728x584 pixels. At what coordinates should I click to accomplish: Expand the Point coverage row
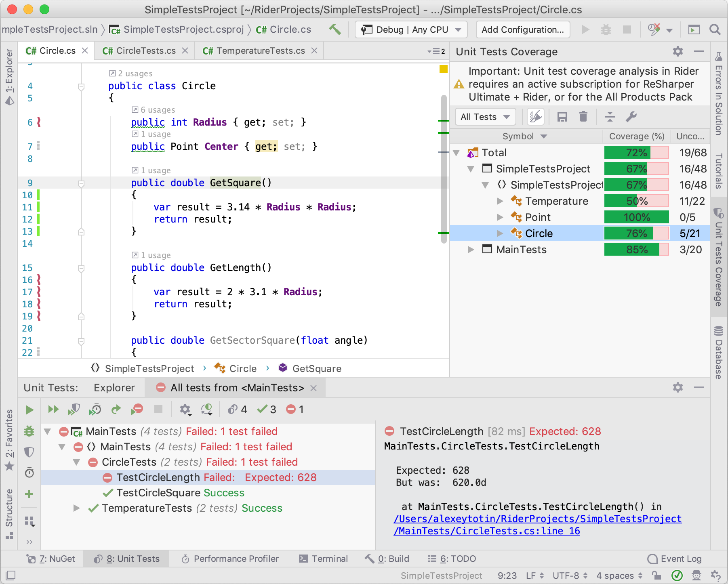tap(500, 217)
